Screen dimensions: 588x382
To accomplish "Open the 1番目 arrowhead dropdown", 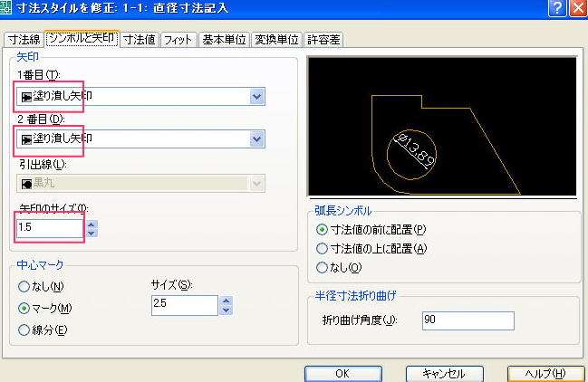I will coord(257,97).
